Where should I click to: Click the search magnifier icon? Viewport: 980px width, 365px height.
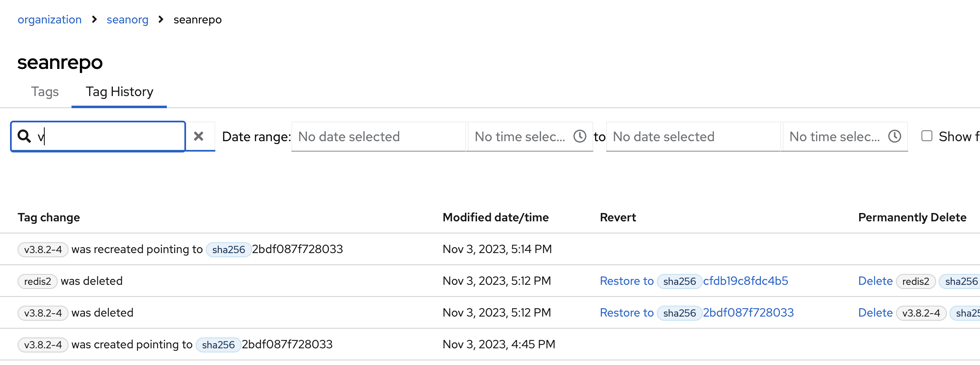pos(24,136)
